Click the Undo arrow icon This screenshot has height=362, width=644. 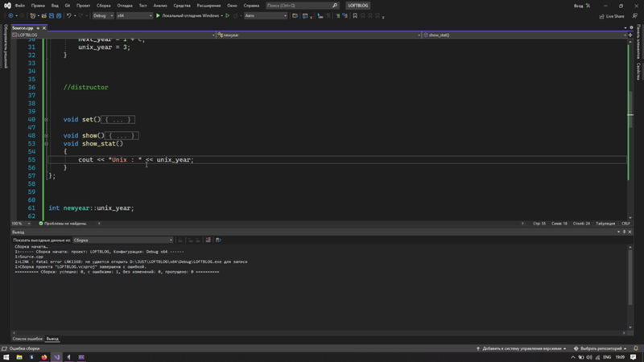point(69,15)
